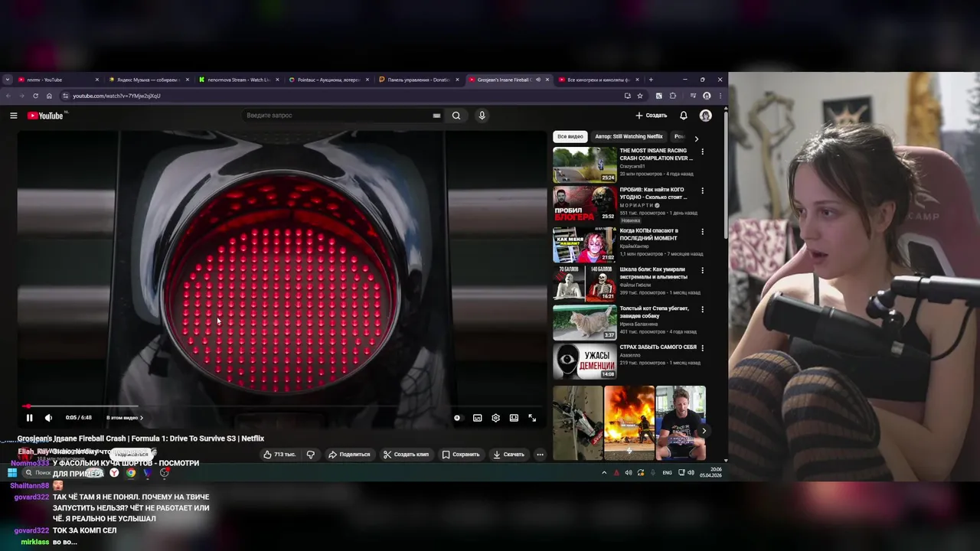This screenshot has width=980, height=551.
Task: Toggle autoplay switch in the player
Action: (457, 418)
